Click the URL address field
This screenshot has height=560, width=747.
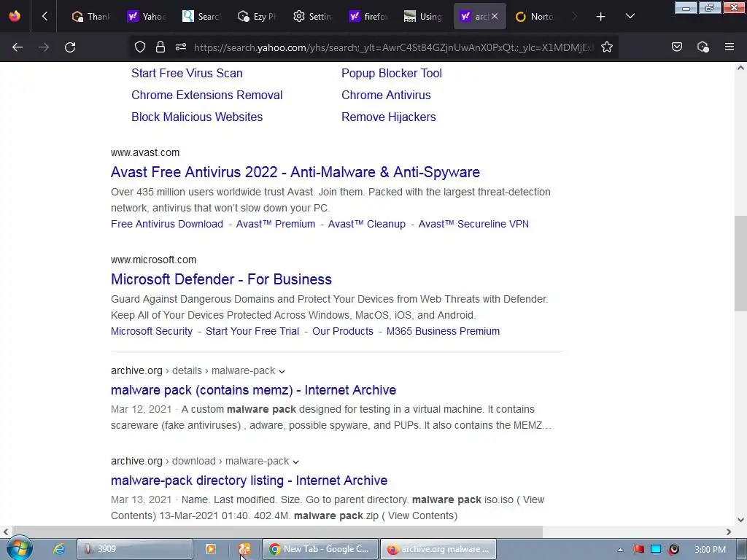pos(393,47)
